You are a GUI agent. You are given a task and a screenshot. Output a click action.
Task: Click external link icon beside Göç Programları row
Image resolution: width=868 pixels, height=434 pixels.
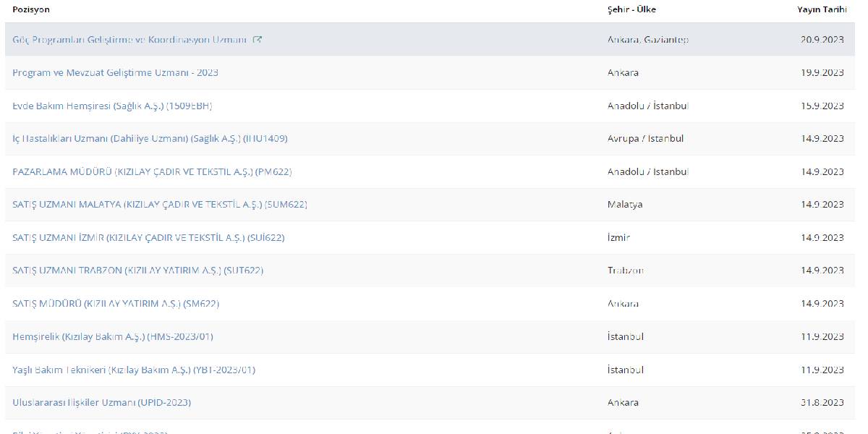click(258, 40)
